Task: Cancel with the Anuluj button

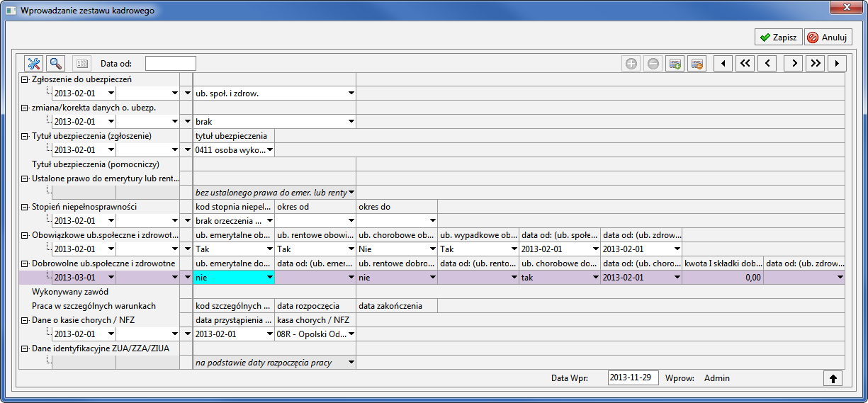Action: [828, 37]
